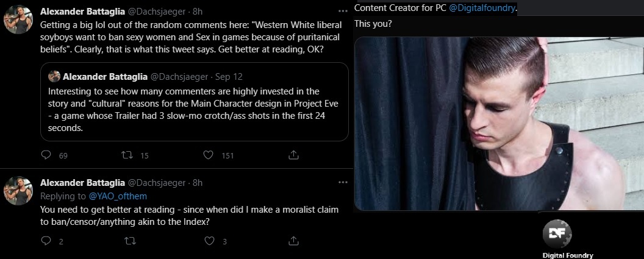Retweet the reply to @YAO_ofthem

(130, 241)
